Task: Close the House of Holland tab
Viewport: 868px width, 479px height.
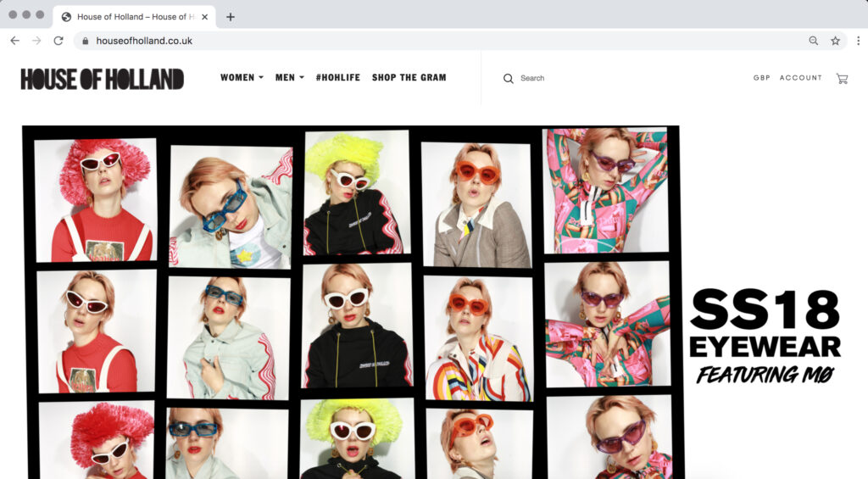Action: click(204, 17)
